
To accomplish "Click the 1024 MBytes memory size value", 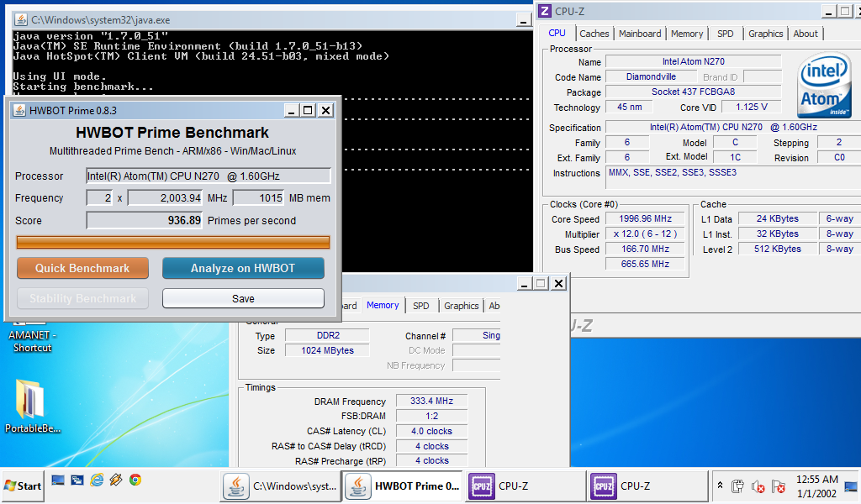I will pos(328,350).
